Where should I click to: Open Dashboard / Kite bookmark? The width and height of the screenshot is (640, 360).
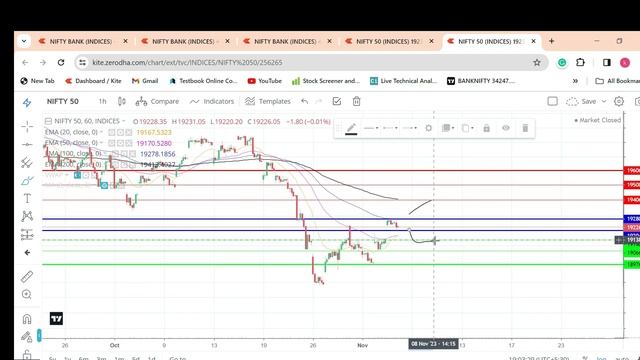[x=93, y=81]
